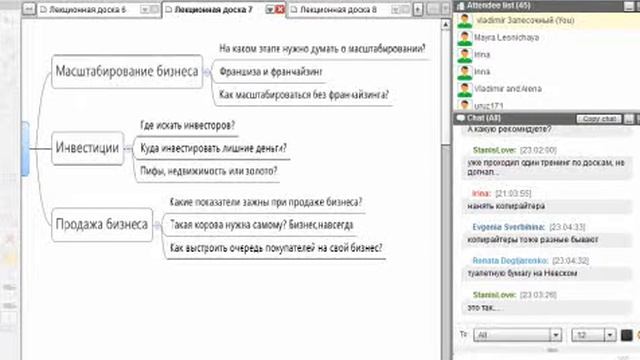640x360 pixels.
Task: Select topic Куда инвестировать лишние деньги?
Action: (x=213, y=148)
